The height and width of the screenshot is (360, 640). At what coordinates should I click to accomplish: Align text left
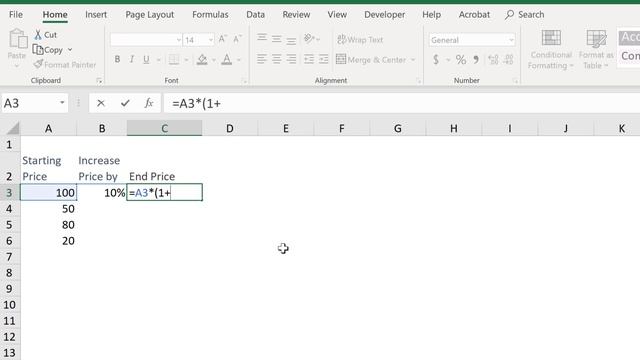(262, 59)
